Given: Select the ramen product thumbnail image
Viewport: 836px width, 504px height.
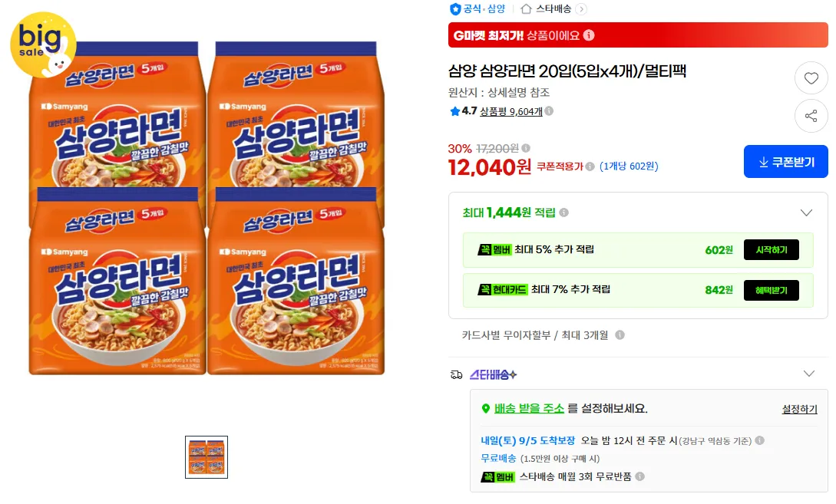Looking at the screenshot, I should tap(207, 457).
